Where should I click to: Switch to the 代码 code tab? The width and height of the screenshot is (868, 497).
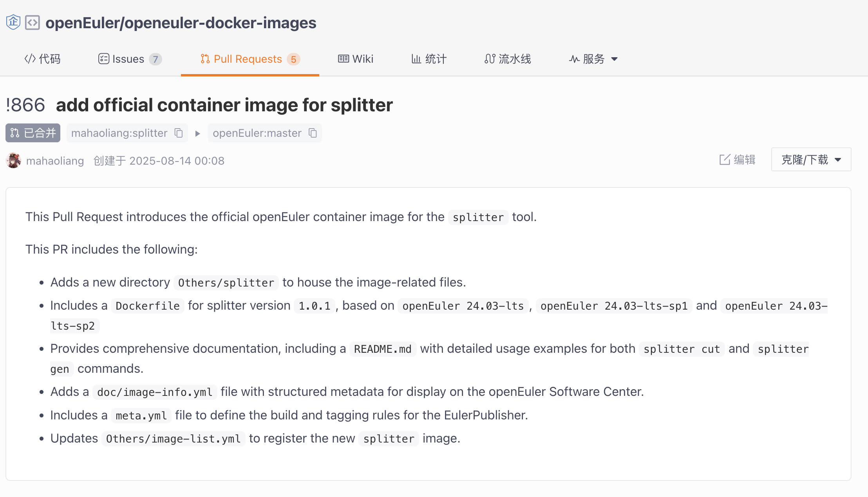(x=42, y=59)
